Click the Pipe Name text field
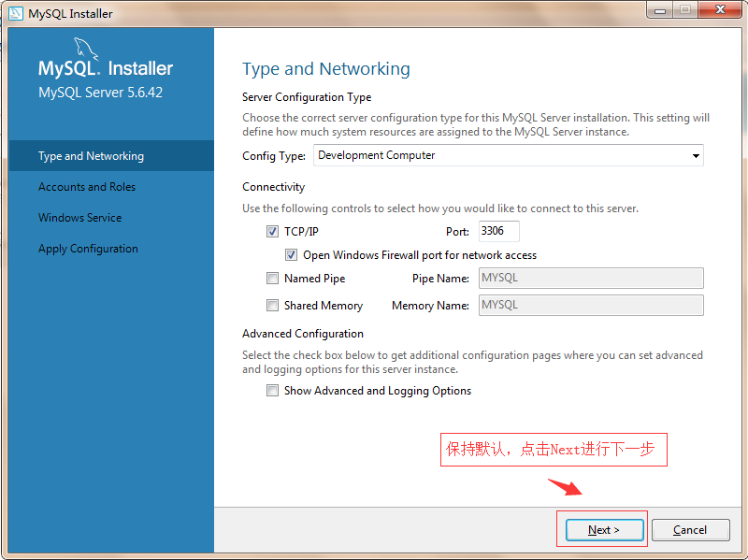The height and width of the screenshot is (560, 748). pos(591,278)
